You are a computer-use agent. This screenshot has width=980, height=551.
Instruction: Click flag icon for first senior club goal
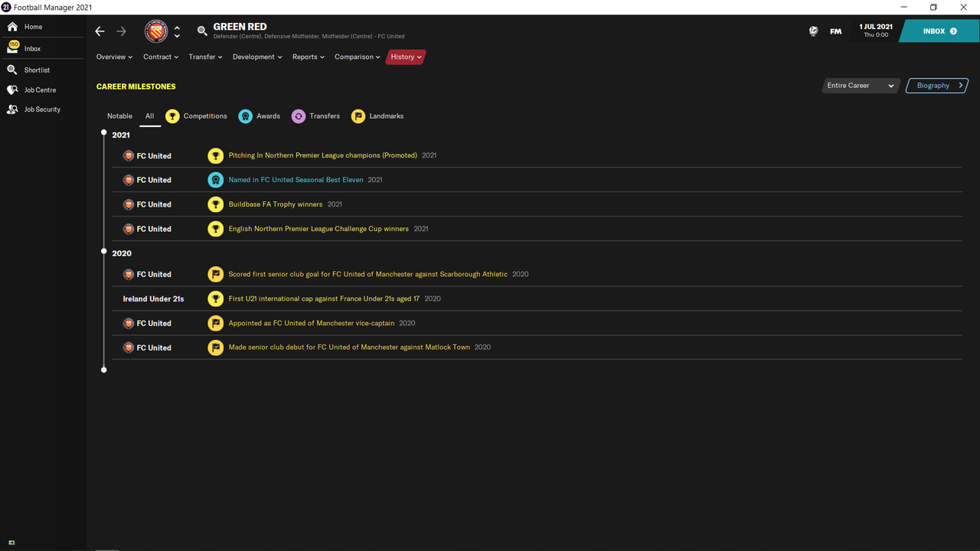click(x=216, y=274)
